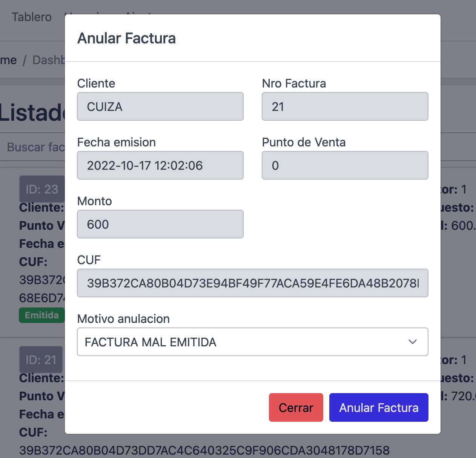Focus the Buscar factura search field
This screenshot has height=458, width=476.
(x=36, y=147)
